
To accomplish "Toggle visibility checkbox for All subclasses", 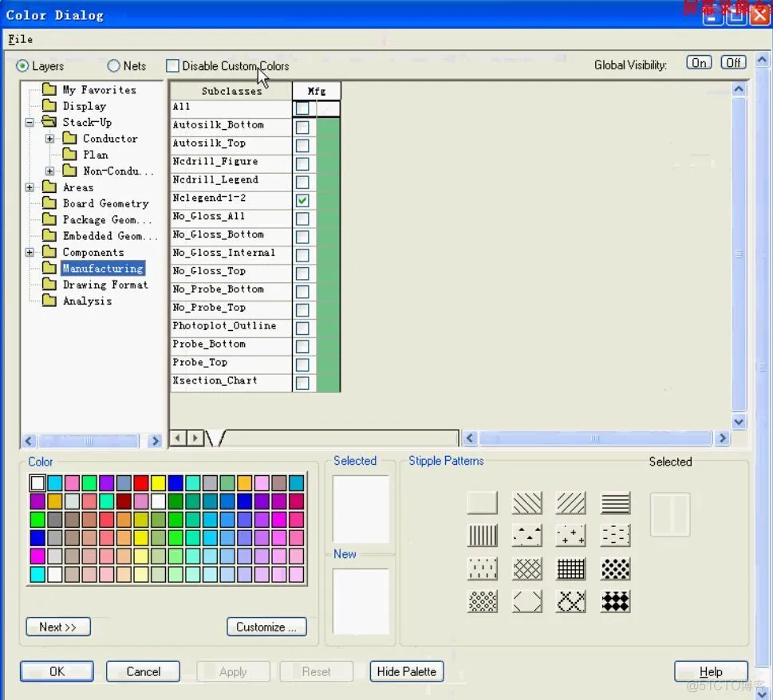I will coord(302,108).
